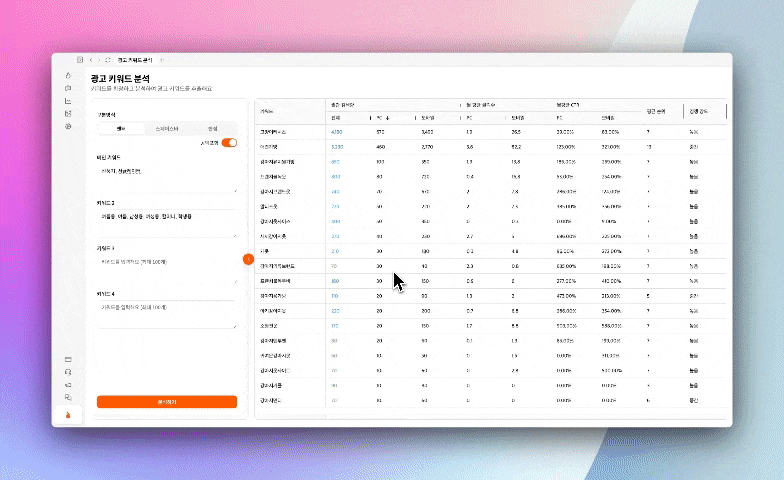Click the cell showing 3,400
Screen dimensions: 784x480
point(427,132)
